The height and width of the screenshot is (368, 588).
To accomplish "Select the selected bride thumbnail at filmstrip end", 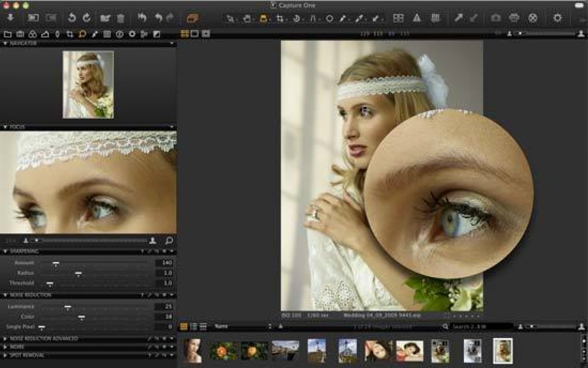I will [x=503, y=351].
